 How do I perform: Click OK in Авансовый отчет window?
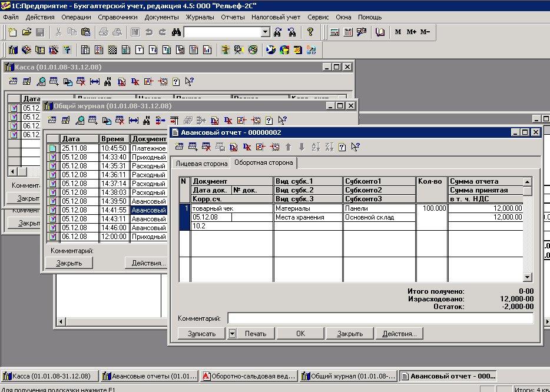coord(300,334)
